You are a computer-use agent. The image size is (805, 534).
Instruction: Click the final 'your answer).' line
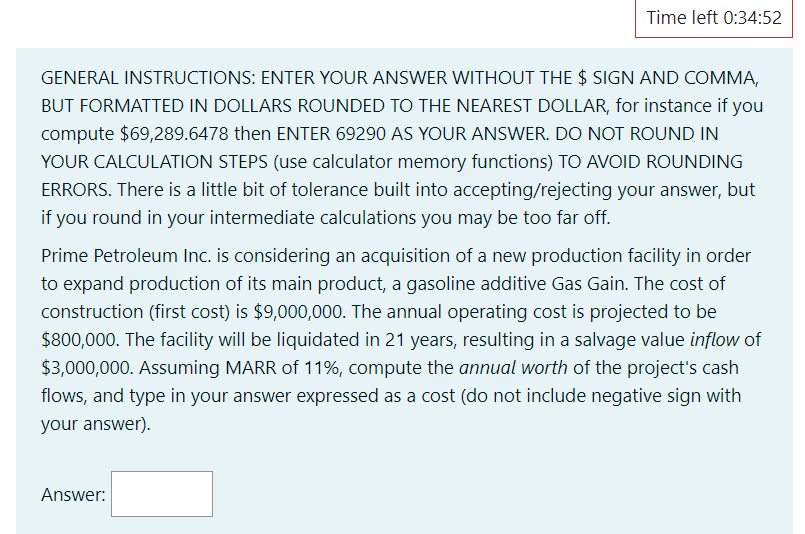click(96, 424)
